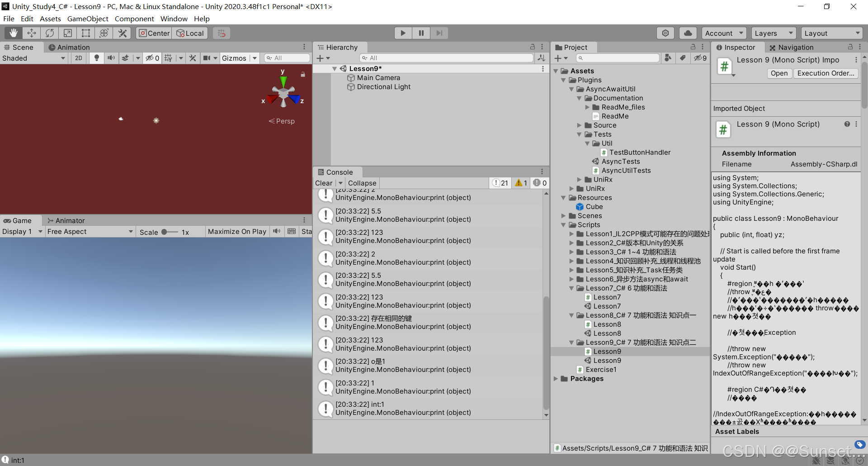Open search by type icon in Project
Screen dimensions: 868x466
pos(668,58)
